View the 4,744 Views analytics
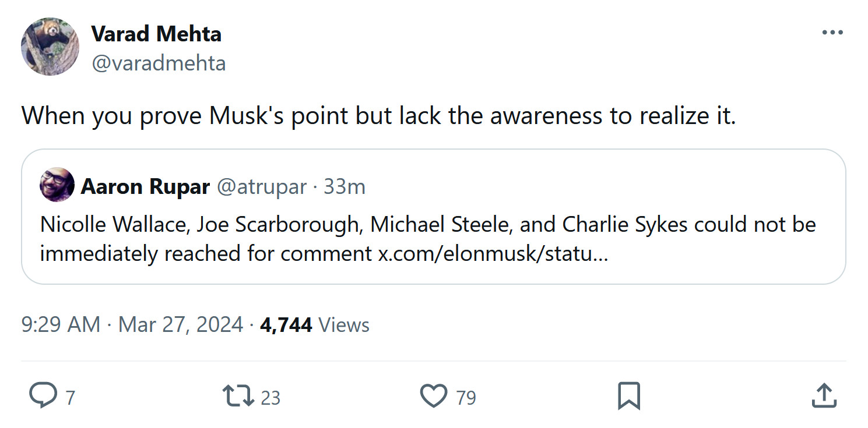 pyautogui.click(x=315, y=324)
